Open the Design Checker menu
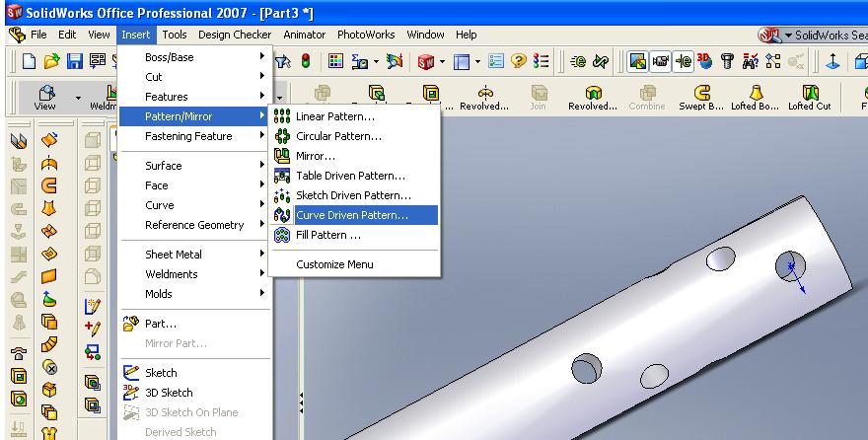The width and height of the screenshot is (868, 440). pyautogui.click(x=235, y=35)
